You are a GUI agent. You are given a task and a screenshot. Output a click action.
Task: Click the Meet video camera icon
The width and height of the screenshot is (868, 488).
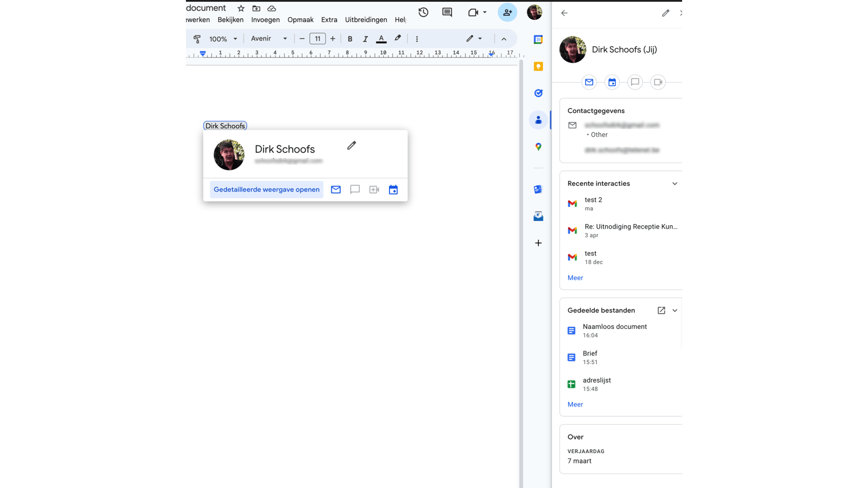(x=473, y=13)
